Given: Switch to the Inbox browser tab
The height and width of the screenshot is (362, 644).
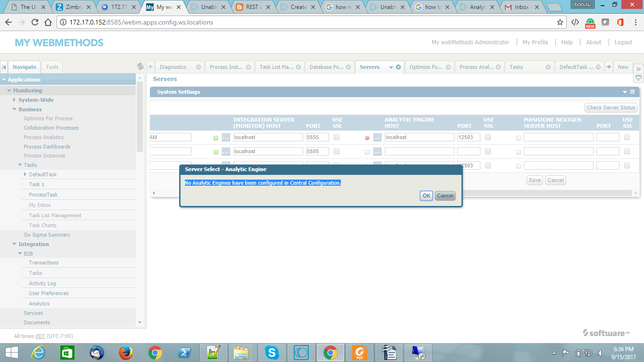Looking at the screenshot, I should [x=521, y=7].
